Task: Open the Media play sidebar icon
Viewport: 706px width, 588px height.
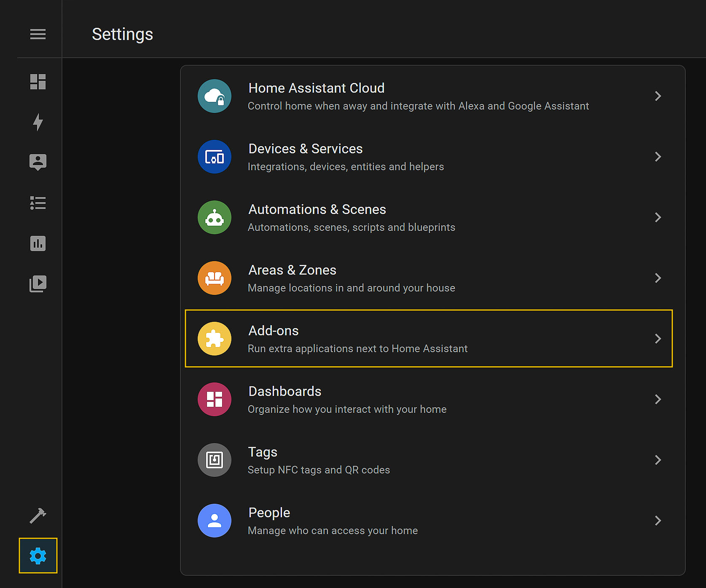Action: tap(38, 284)
